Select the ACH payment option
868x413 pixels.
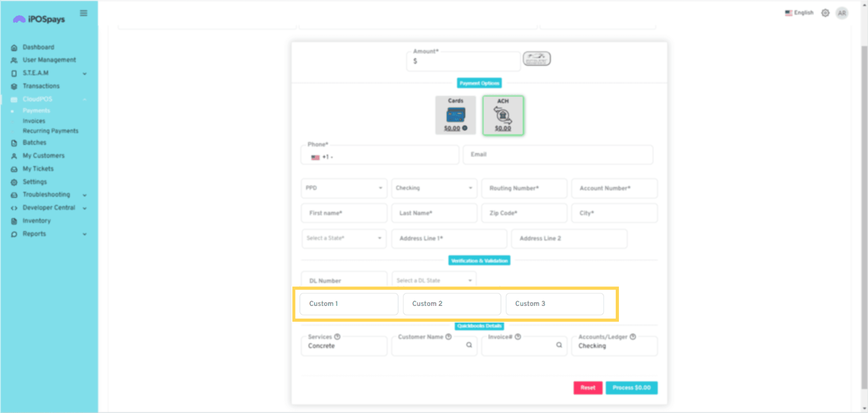[x=503, y=115]
